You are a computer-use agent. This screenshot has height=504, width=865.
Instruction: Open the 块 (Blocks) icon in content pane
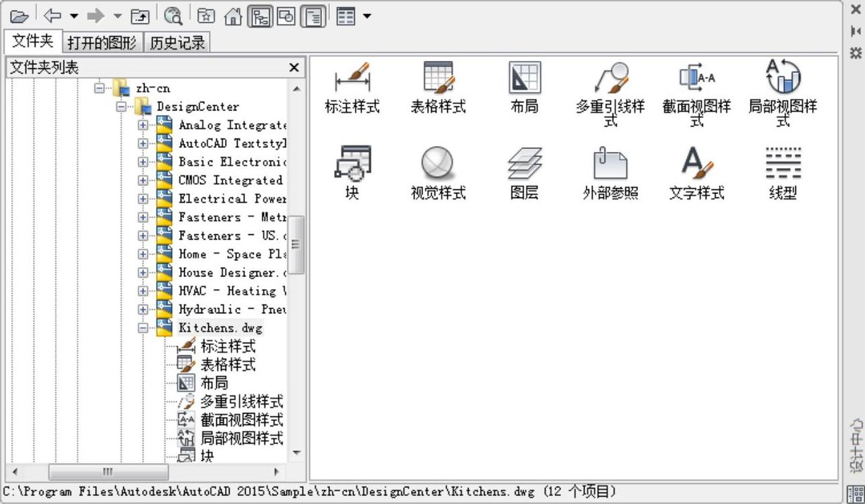click(x=352, y=172)
